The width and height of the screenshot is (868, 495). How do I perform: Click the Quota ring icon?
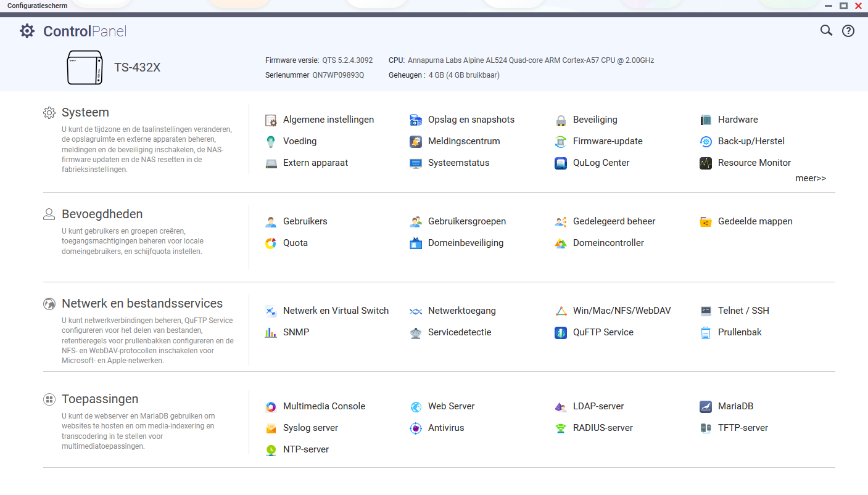click(x=271, y=243)
